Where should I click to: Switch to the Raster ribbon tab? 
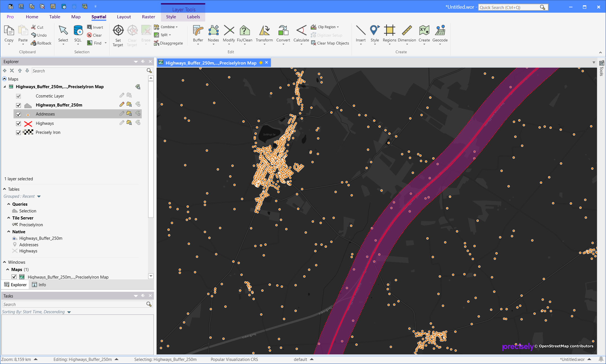pyautogui.click(x=148, y=17)
